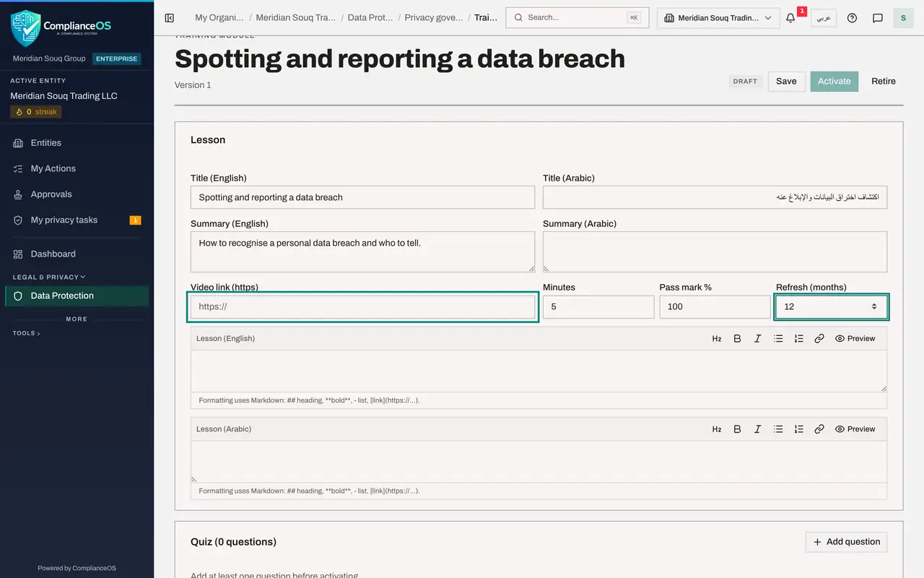Image resolution: width=924 pixels, height=578 pixels.
Task: Apply bold in Lesson (English) editor
Action: 737,338
